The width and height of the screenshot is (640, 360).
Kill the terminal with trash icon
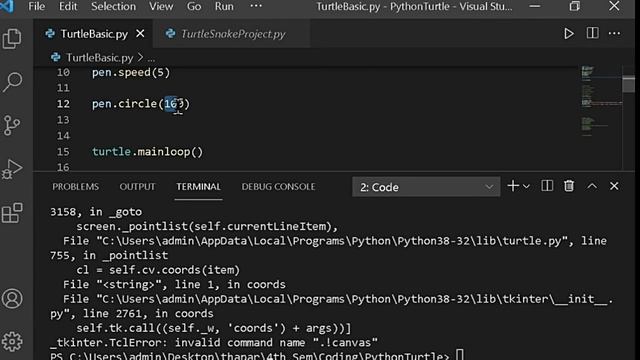pyautogui.click(x=569, y=186)
